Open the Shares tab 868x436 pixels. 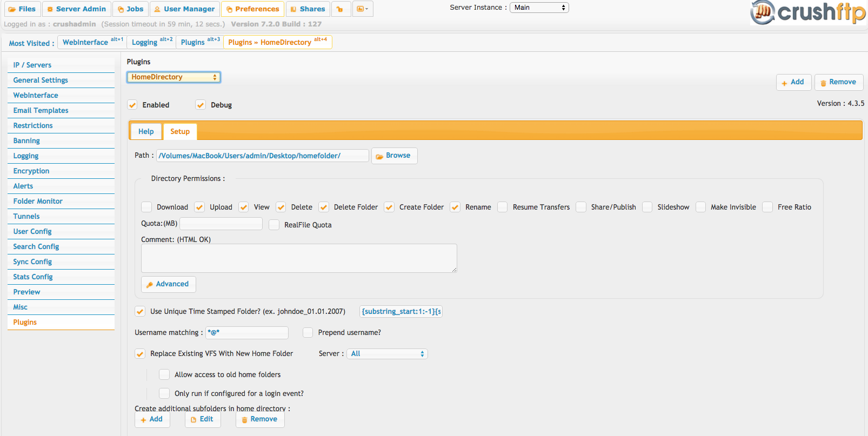click(x=308, y=9)
